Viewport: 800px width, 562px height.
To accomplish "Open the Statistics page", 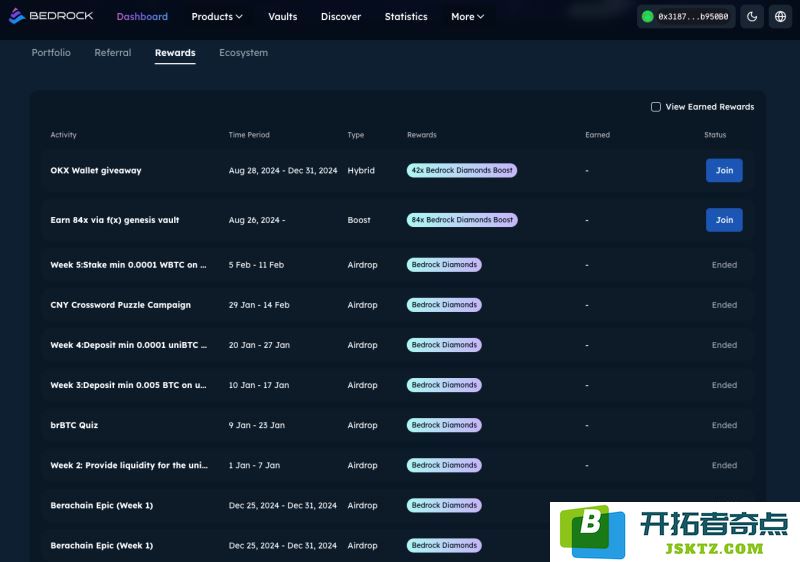I will click(406, 16).
